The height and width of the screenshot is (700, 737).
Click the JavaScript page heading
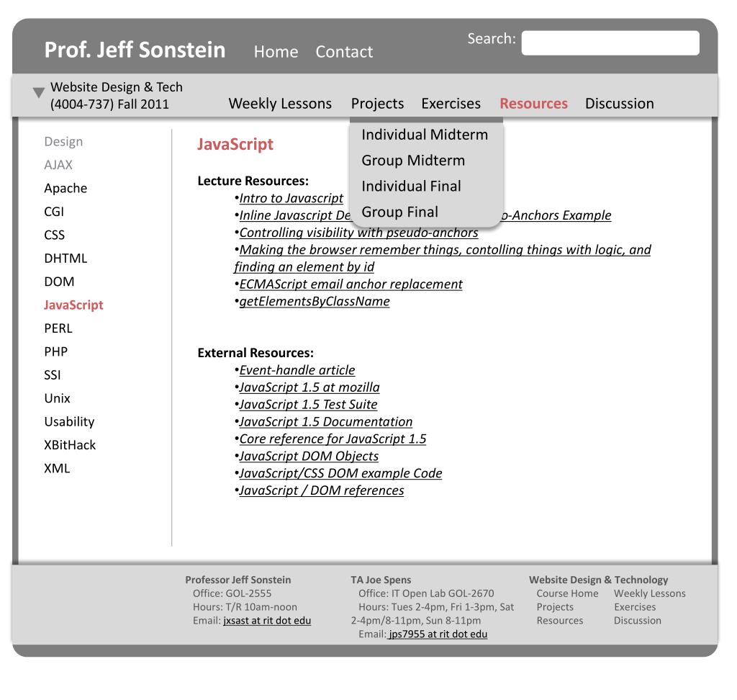pos(235,145)
